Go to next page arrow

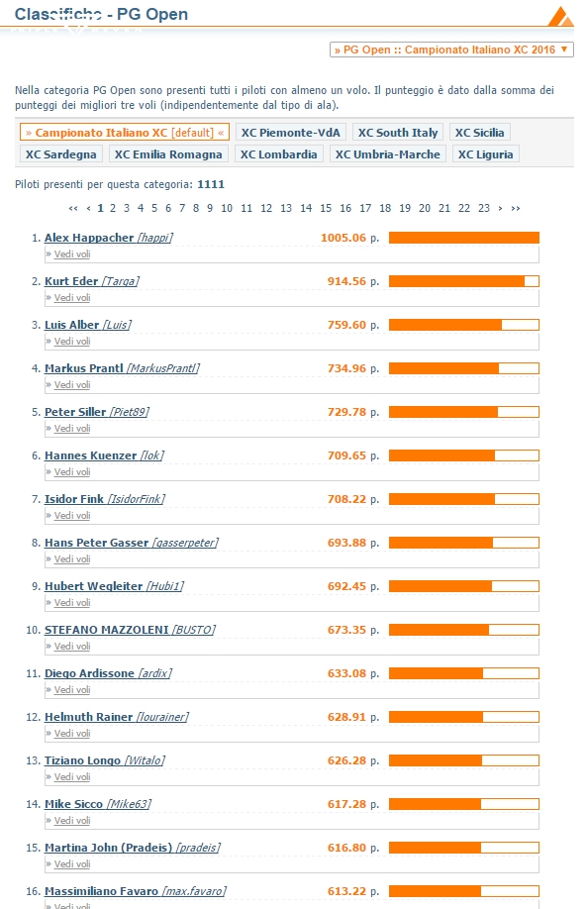[x=501, y=208]
